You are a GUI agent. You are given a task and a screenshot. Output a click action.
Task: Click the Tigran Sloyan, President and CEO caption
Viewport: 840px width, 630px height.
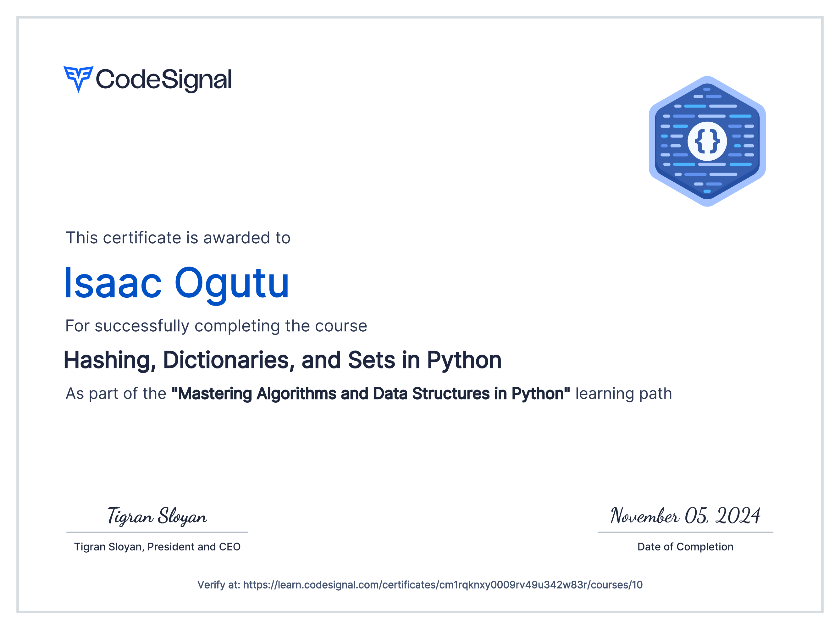[157, 547]
